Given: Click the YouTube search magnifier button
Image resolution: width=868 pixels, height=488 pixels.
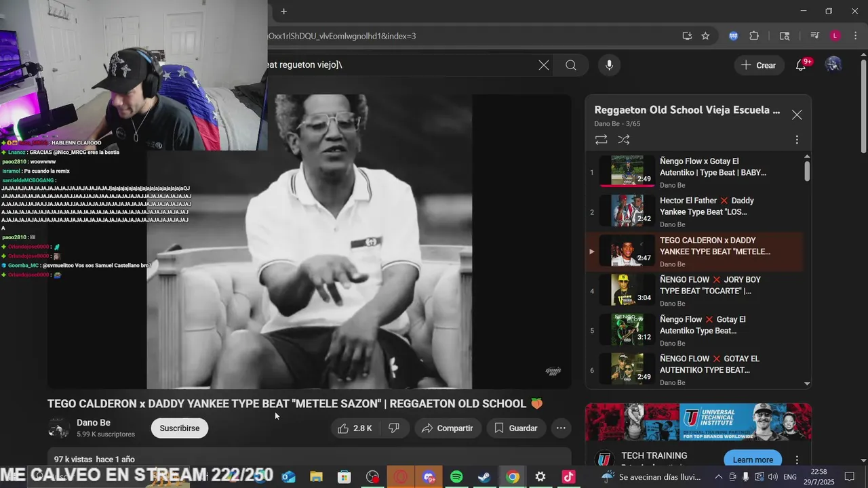Looking at the screenshot, I should [x=571, y=65].
